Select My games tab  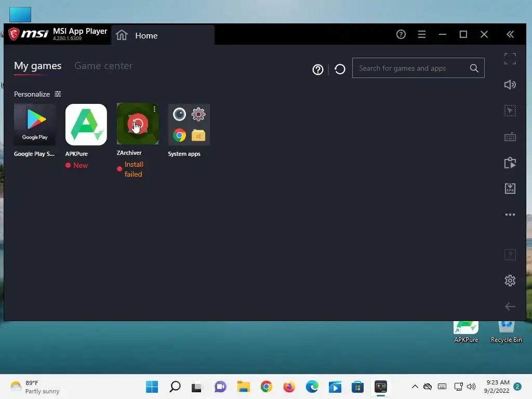coord(37,65)
